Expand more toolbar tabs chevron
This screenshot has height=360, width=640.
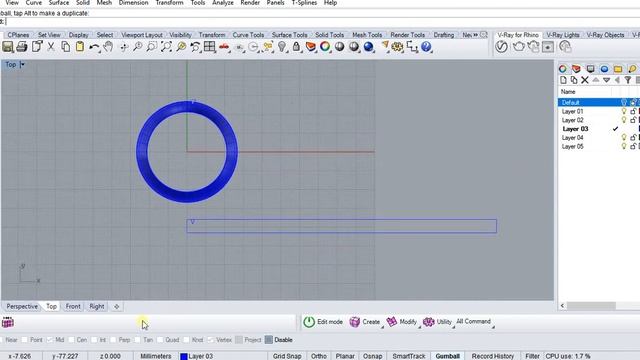click(x=476, y=35)
